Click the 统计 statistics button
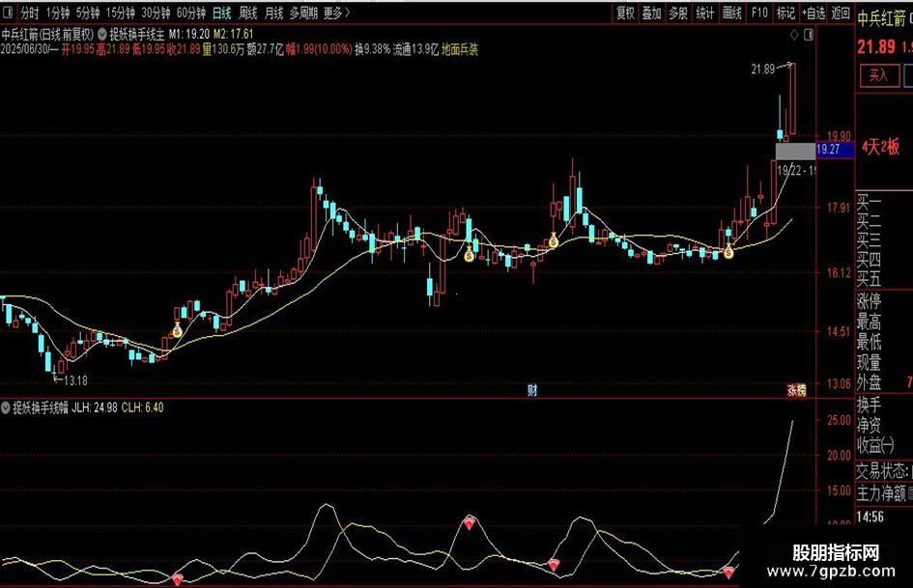Viewport: 913px width, 588px height. (704, 13)
